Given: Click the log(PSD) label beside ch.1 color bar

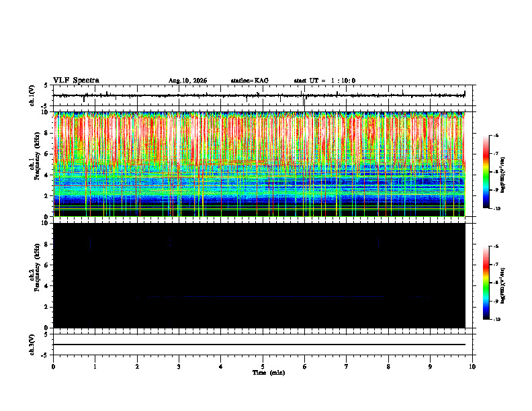Looking at the screenshot, I should 503,175.
